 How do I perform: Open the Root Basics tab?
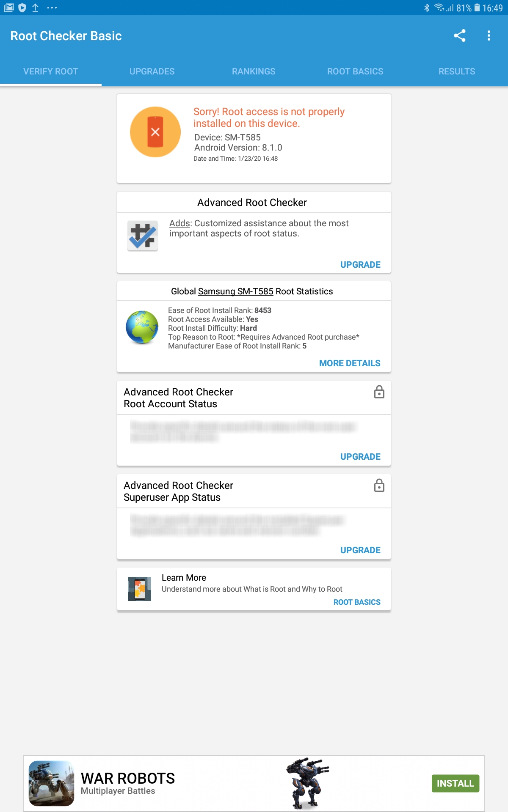pyautogui.click(x=355, y=71)
